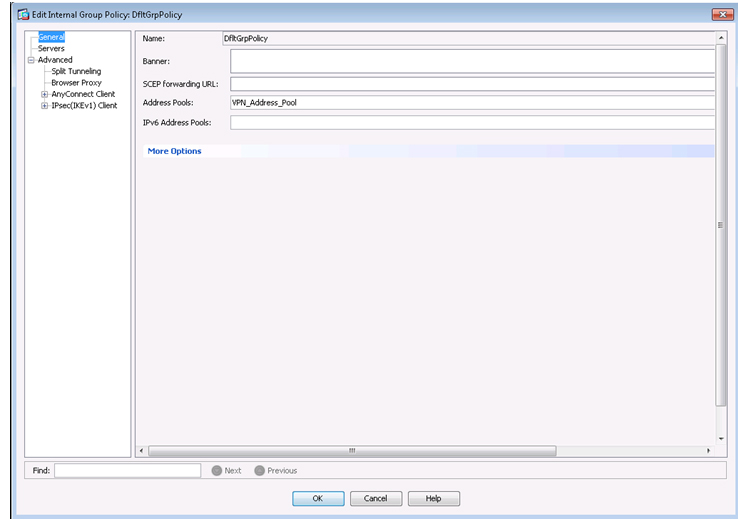Click into the Banner text field
Image resolution: width=738 pixels, height=522 pixels.
(472, 61)
